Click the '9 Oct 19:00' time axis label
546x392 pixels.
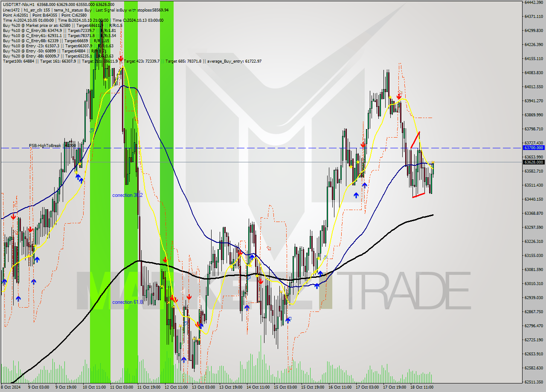67,387
